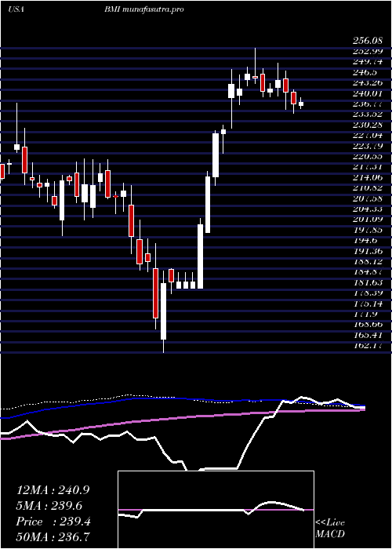This screenshot has width=392, height=549.
Task: Click the Price : 239.4 readout
Action: coord(53,522)
